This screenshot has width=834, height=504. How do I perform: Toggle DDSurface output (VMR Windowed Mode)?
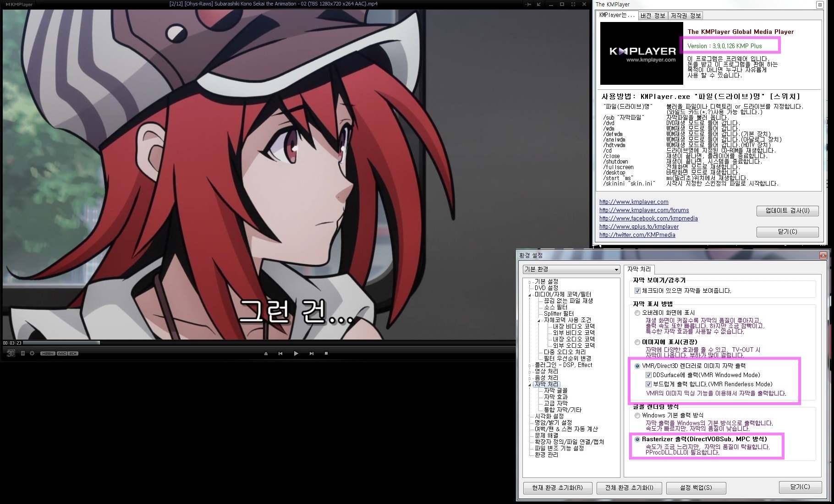pyautogui.click(x=648, y=375)
